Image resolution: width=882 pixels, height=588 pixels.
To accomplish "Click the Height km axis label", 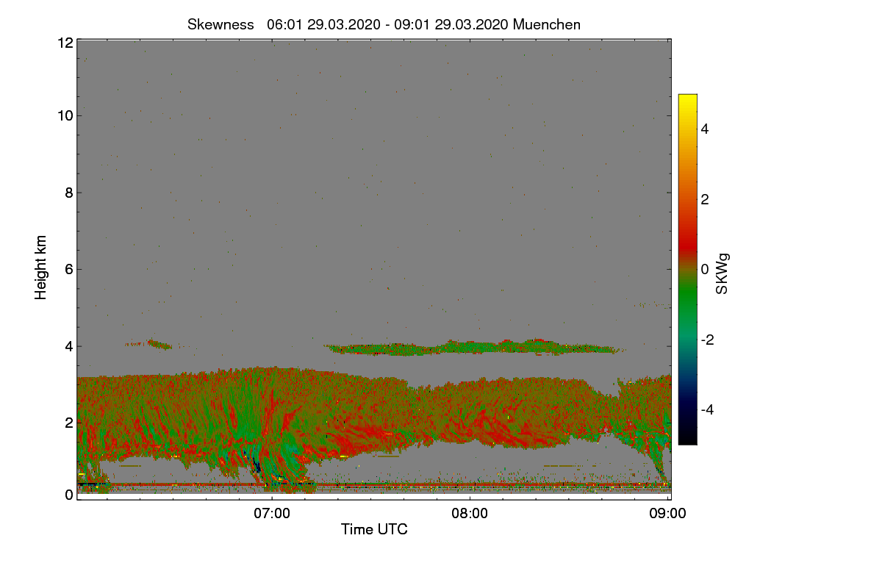I will pyautogui.click(x=41, y=267).
